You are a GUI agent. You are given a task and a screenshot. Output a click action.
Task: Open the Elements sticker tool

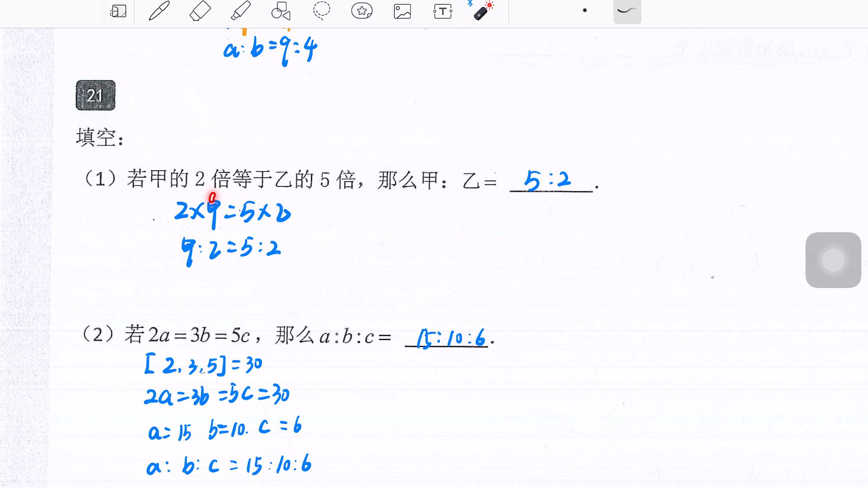(362, 11)
